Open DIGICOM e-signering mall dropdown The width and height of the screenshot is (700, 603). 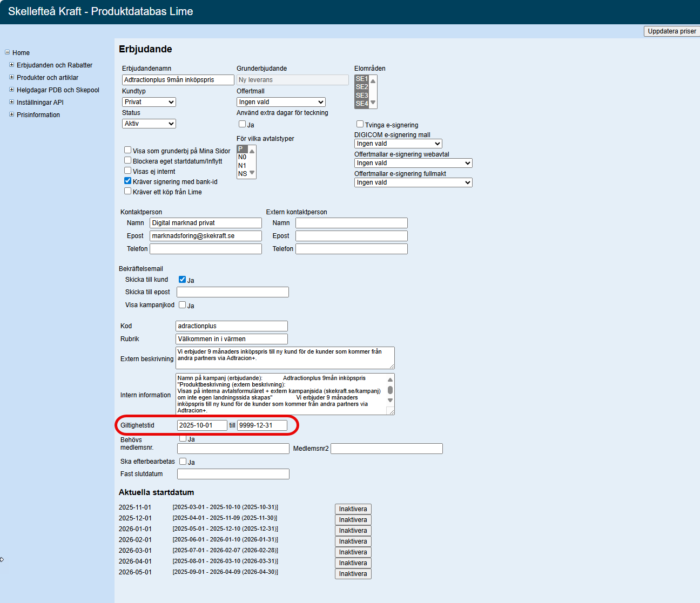(398, 144)
